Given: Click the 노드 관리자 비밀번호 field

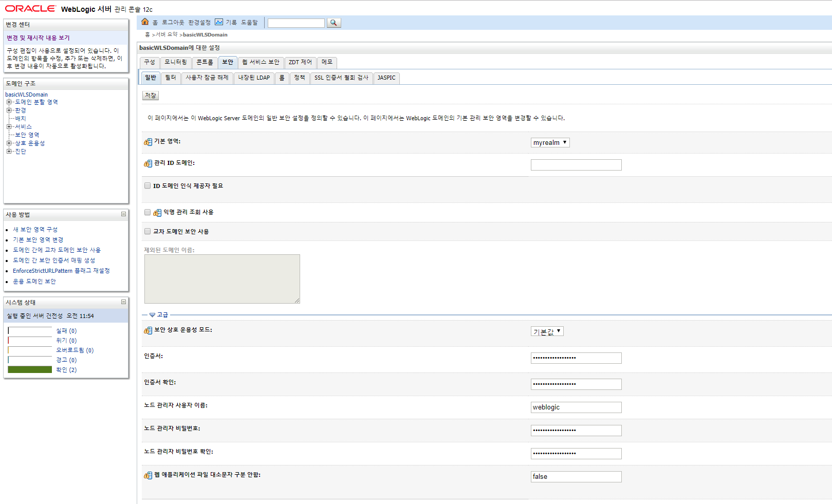Looking at the screenshot, I should [576, 431].
